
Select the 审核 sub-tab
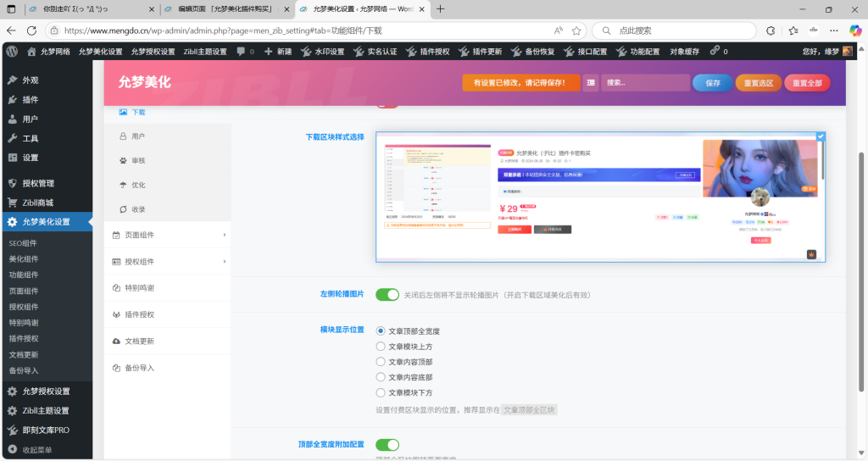click(168, 160)
